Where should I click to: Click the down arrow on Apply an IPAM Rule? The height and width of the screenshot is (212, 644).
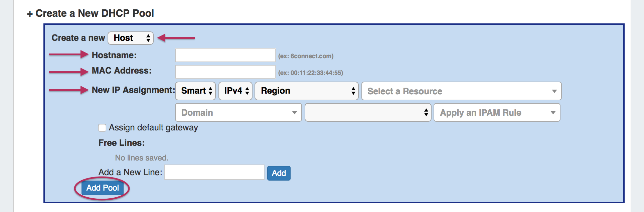point(553,113)
